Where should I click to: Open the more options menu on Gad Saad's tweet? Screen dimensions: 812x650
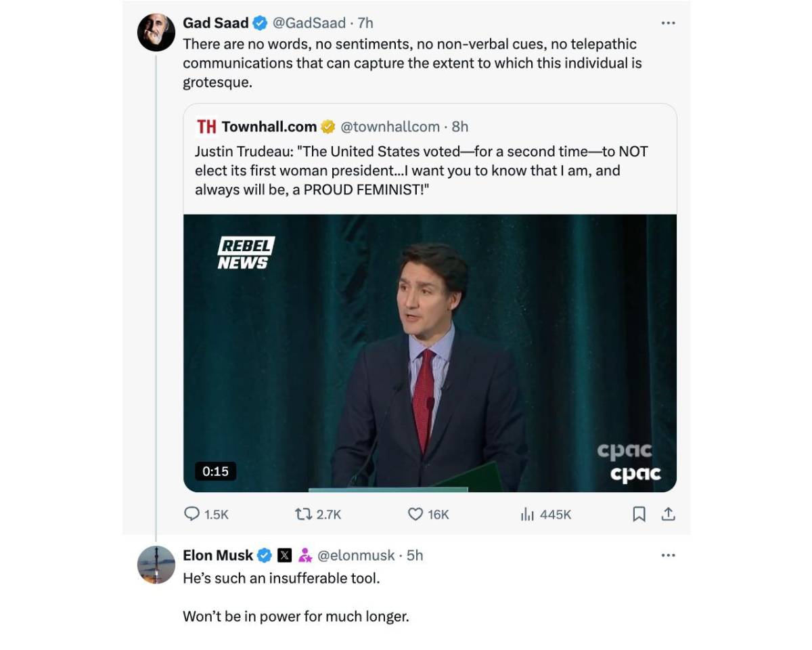[669, 22]
